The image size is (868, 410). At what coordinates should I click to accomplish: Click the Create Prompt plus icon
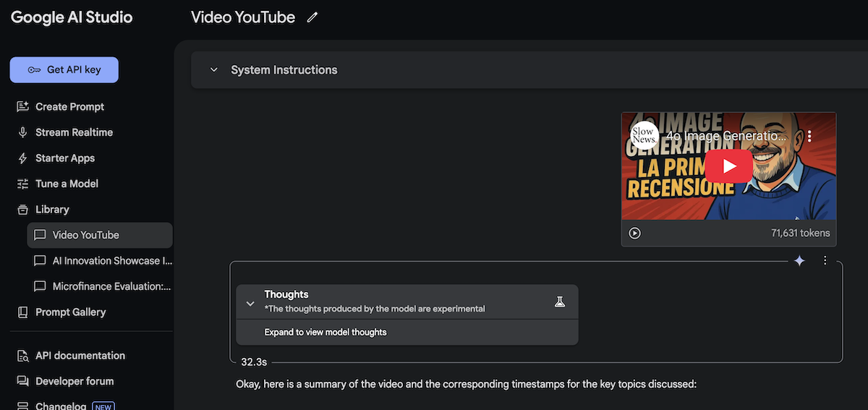(23, 107)
